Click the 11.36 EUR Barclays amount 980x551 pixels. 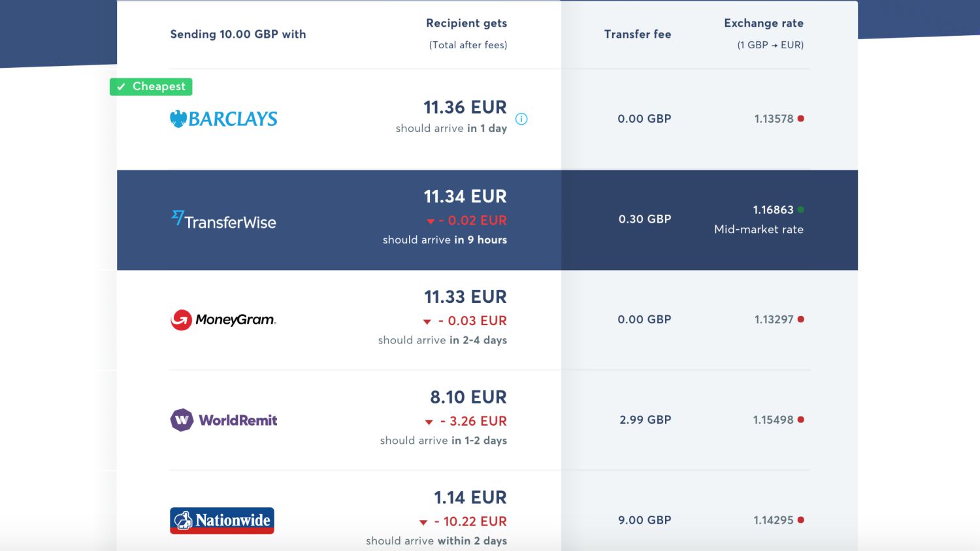(465, 107)
